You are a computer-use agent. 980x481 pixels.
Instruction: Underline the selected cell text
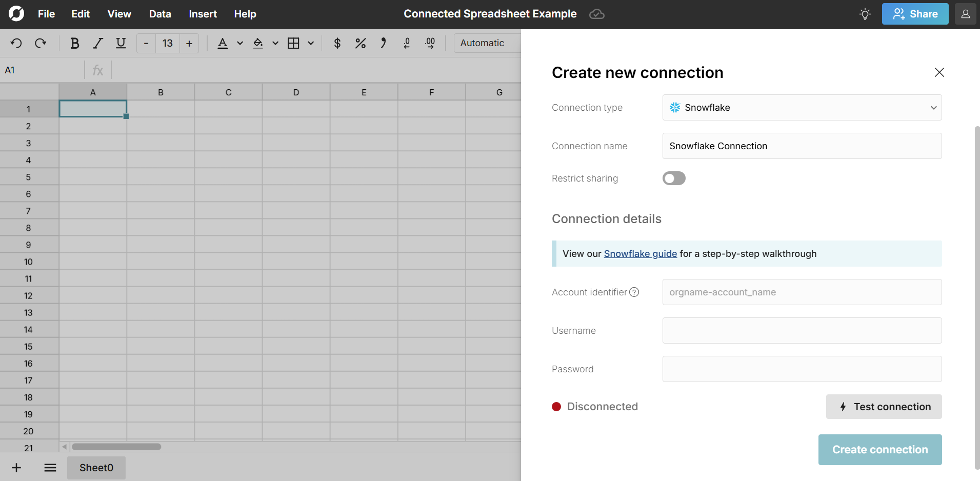tap(121, 43)
